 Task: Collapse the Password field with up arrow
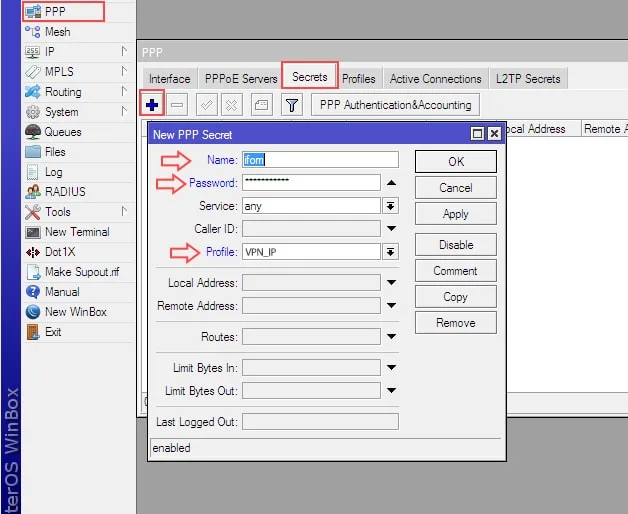391,182
